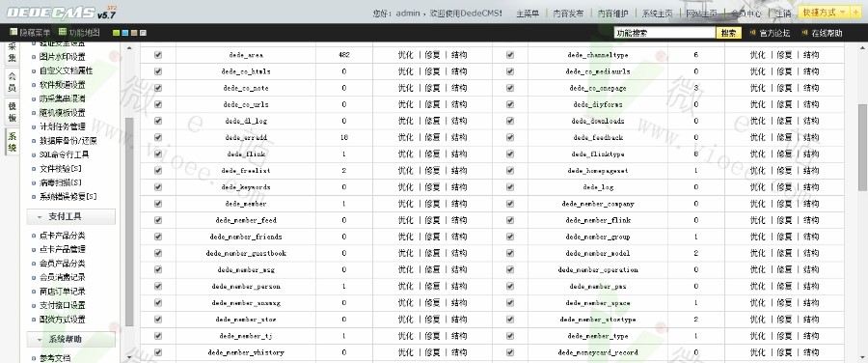Click sidebar scrollbar down arrow

pos(129,357)
